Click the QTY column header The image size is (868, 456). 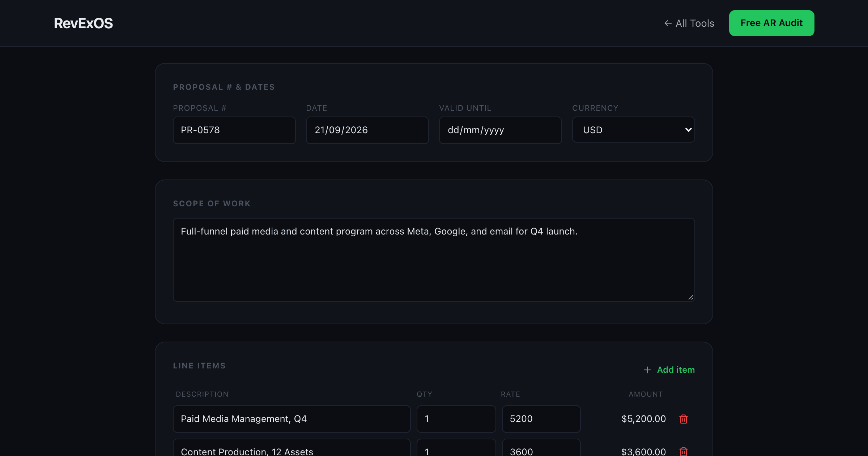pos(424,394)
